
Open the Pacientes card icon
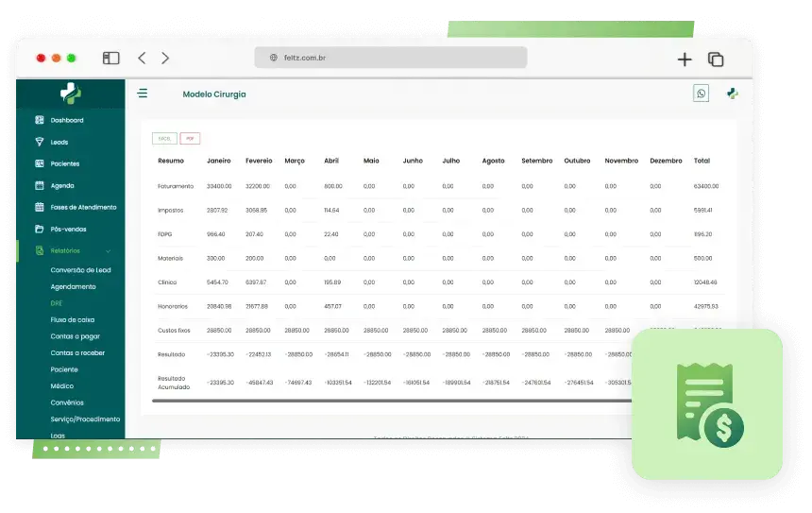40,163
